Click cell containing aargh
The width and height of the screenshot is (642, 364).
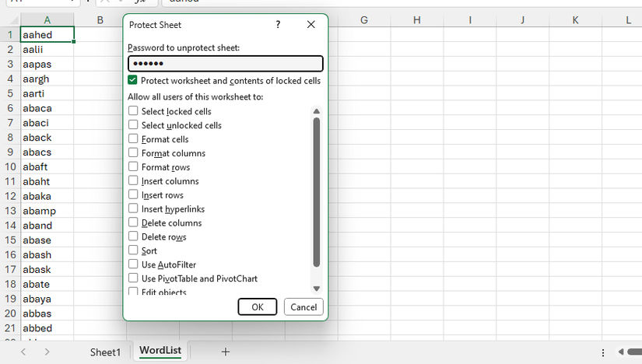coord(47,79)
